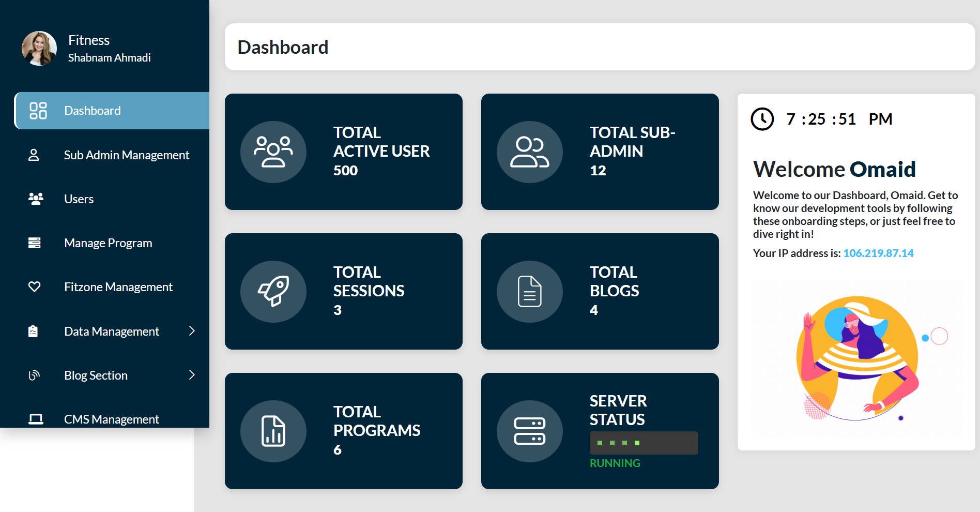Screen dimensions: 980x512
Task: Select the Blog Section broadcast icon
Action: 34,374
